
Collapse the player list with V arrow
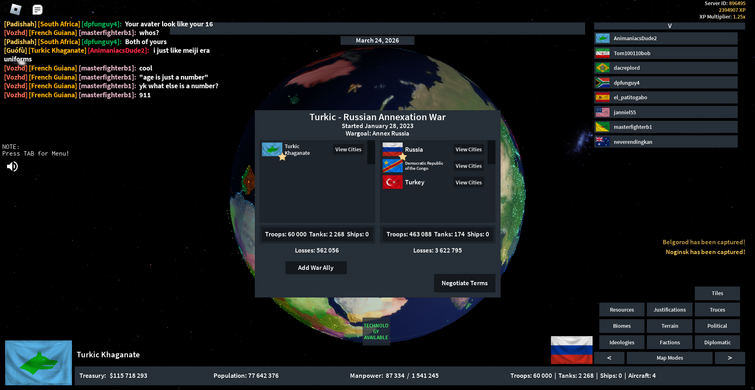669,26
